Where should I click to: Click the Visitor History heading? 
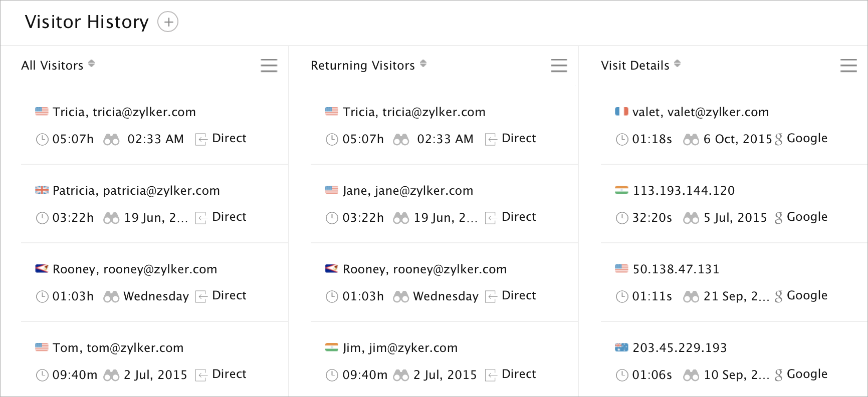tap(87, 22)
